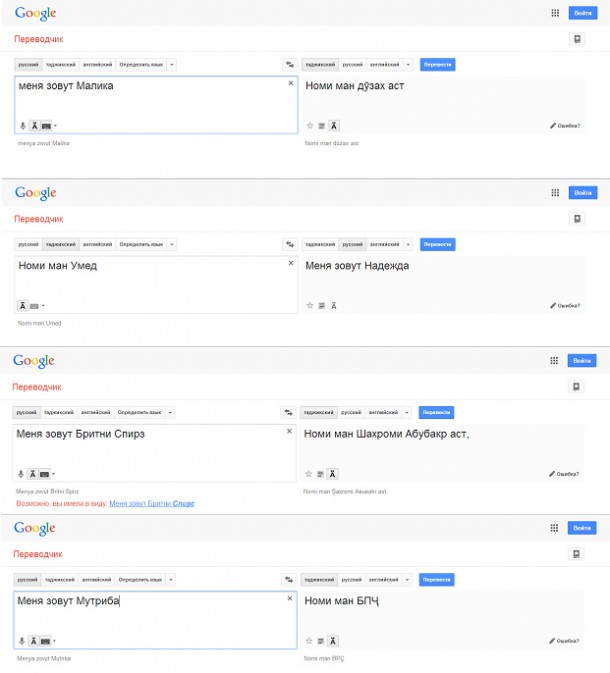Click the microphone icon under "меня зовут Малика"
The height and width of the screenshot is (673, 610).
22,126
